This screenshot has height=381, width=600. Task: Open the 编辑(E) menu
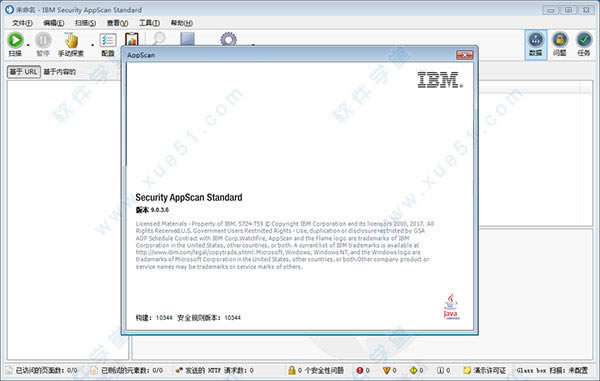pos(54,23)
